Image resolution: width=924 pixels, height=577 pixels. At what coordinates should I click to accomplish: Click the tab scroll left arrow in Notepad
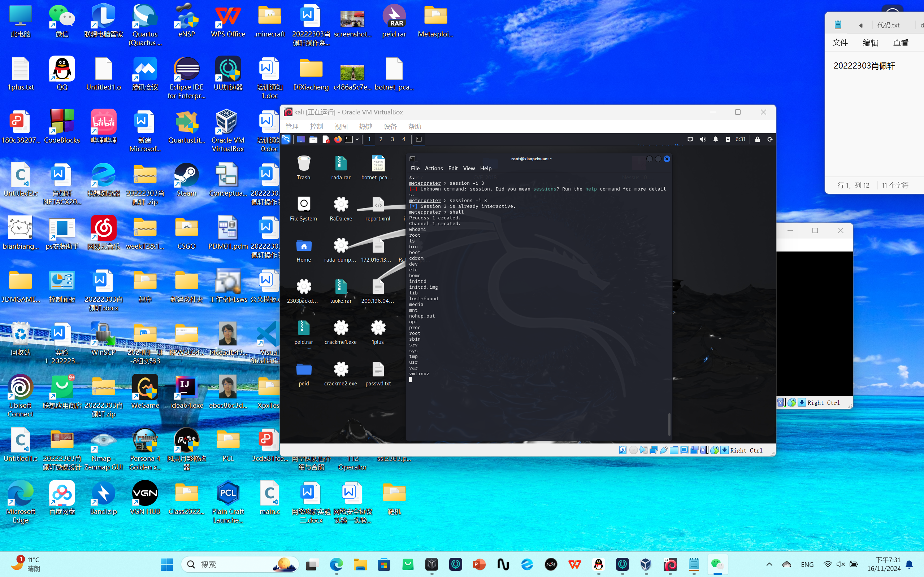tap(860, 25)
